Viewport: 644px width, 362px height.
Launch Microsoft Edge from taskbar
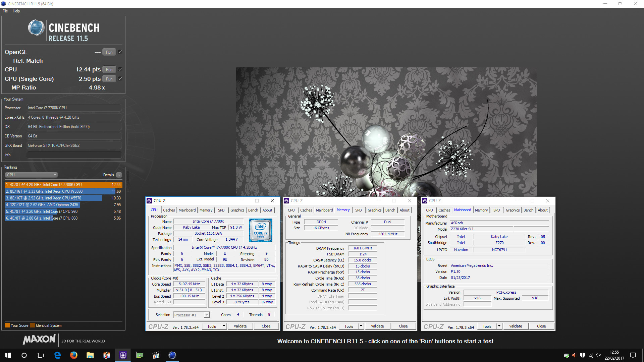(x=57, y=355)
